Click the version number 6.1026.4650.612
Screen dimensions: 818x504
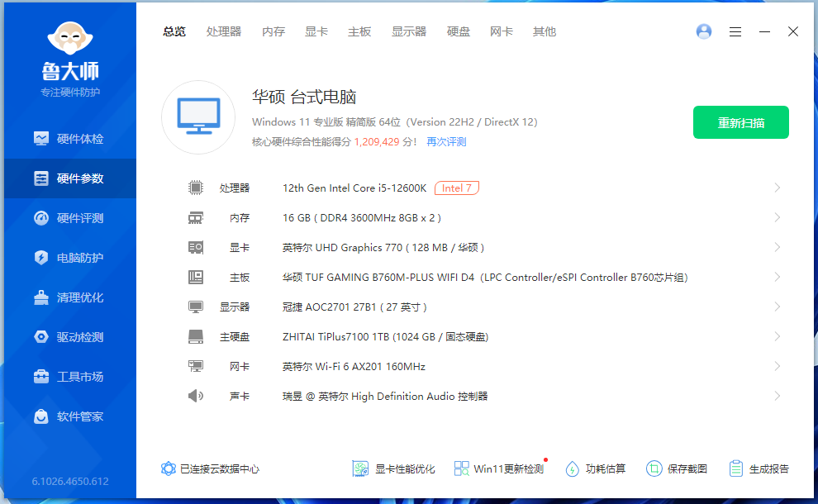pyautogui.click(x=70, y=481)
